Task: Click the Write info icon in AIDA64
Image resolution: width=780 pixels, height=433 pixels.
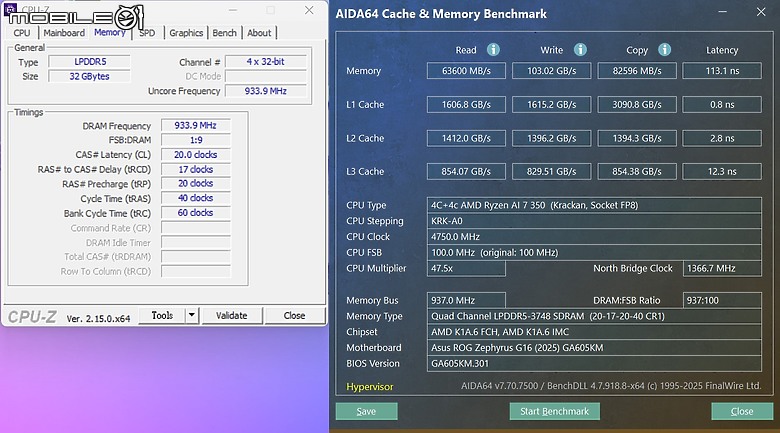Action: (580, 49)
